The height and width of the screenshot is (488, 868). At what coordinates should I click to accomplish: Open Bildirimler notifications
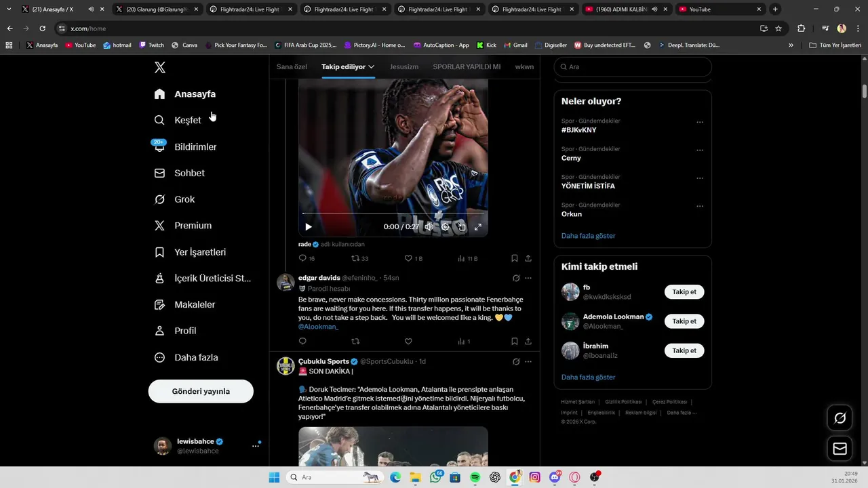click(185, 146)
